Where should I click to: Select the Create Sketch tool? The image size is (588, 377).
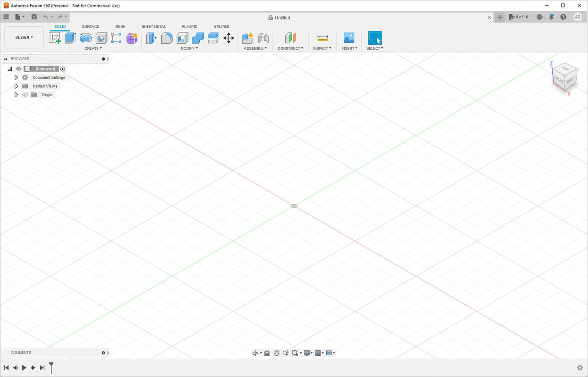55,38
